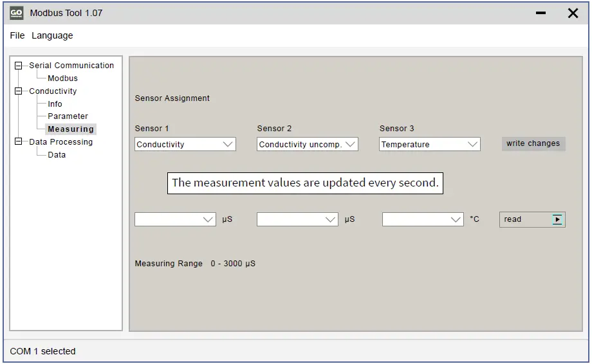Open Sensor 2 Conductivity uncomp. dropdown
This screenshot has height=364, width=592.
click(308, 144)
